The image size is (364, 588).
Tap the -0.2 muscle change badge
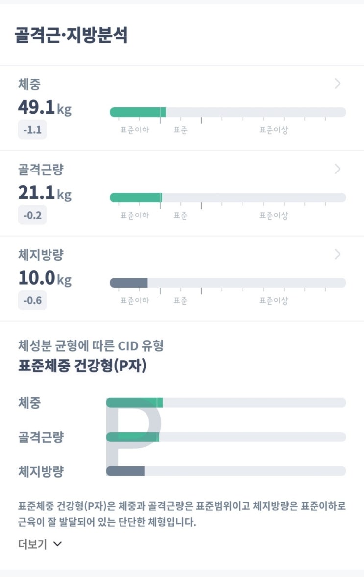pyautogui.click(x=32, y=215)
